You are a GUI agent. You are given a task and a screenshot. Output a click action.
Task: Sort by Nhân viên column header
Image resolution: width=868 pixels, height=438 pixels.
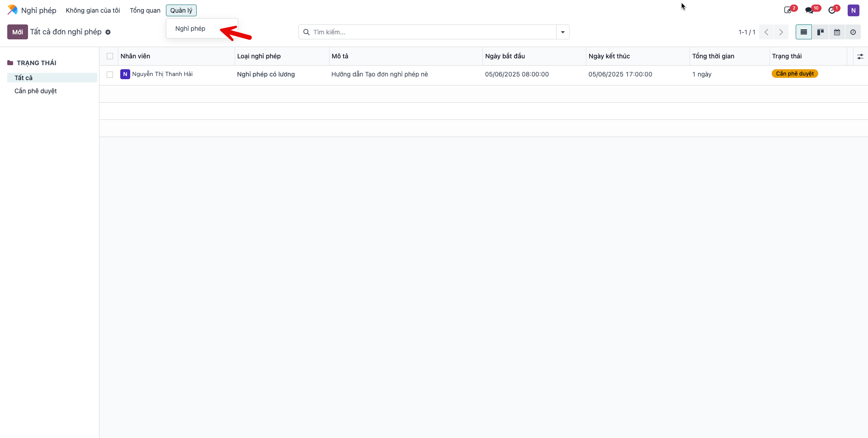(176, 56)
